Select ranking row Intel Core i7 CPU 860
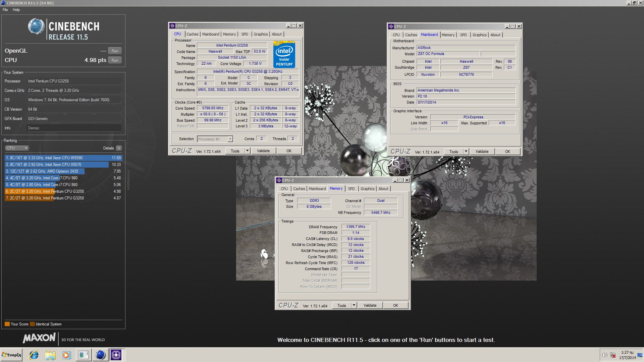Viewport: 644px width, 362px height. tap(63, 185)
